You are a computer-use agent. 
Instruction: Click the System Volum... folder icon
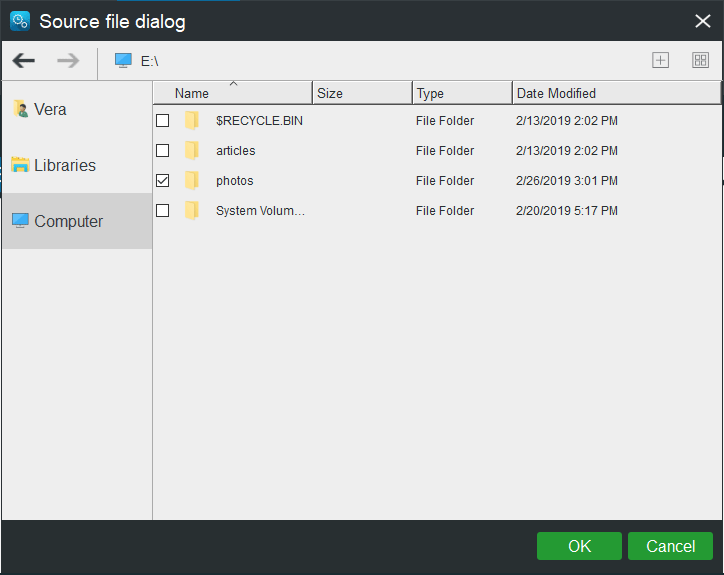click(192, 211)
